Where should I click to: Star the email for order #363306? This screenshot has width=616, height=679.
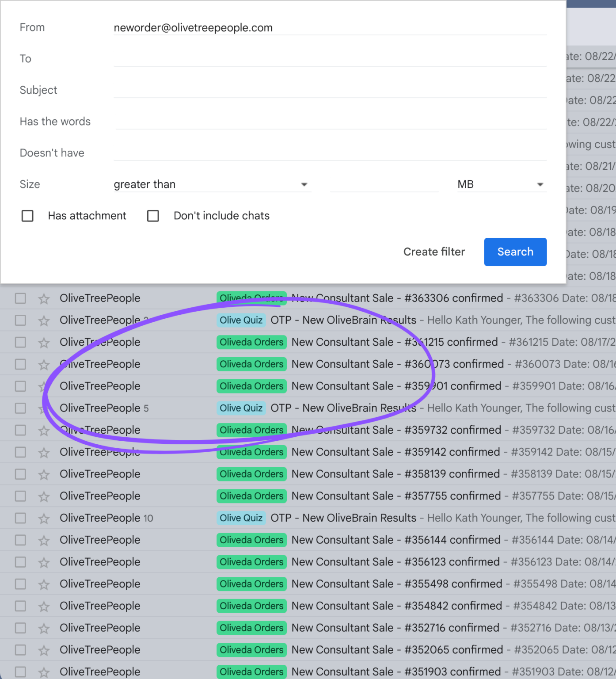[x=44, y=299]
